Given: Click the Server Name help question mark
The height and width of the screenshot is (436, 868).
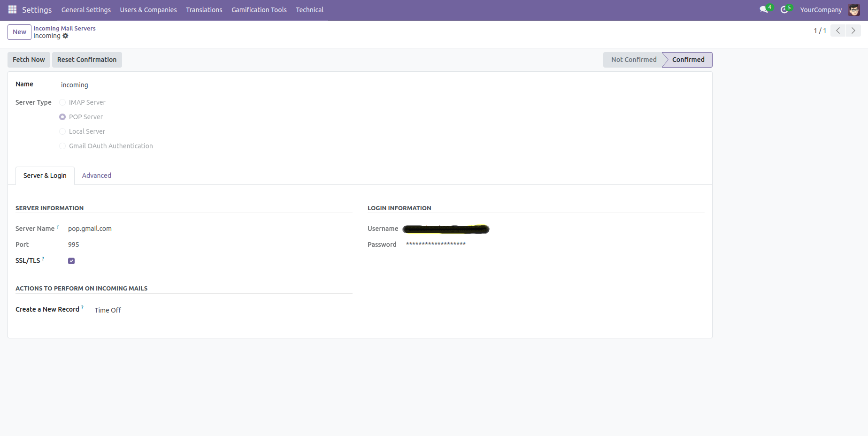Looking at the screenshot, I should 58,227.
